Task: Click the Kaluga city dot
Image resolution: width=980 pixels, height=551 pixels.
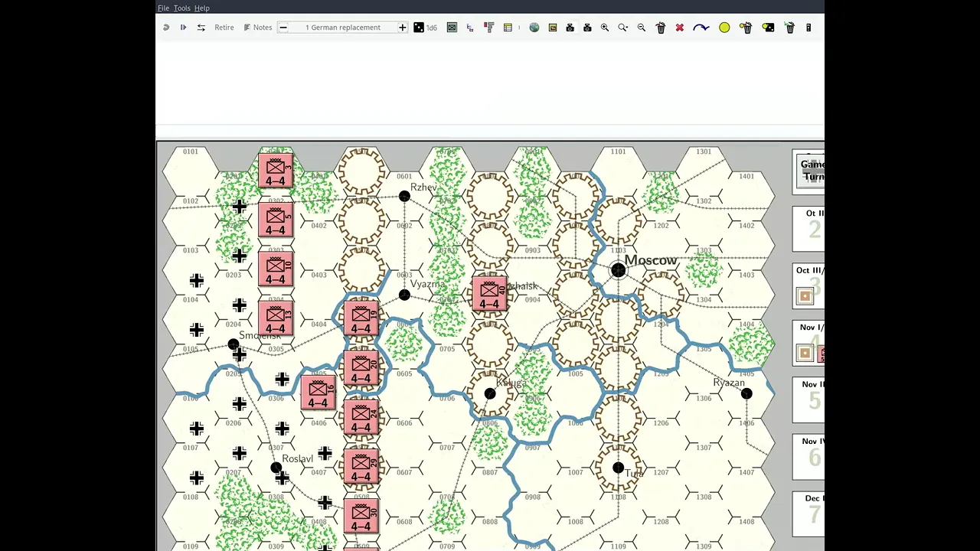Action: click(x=490, y=393)
